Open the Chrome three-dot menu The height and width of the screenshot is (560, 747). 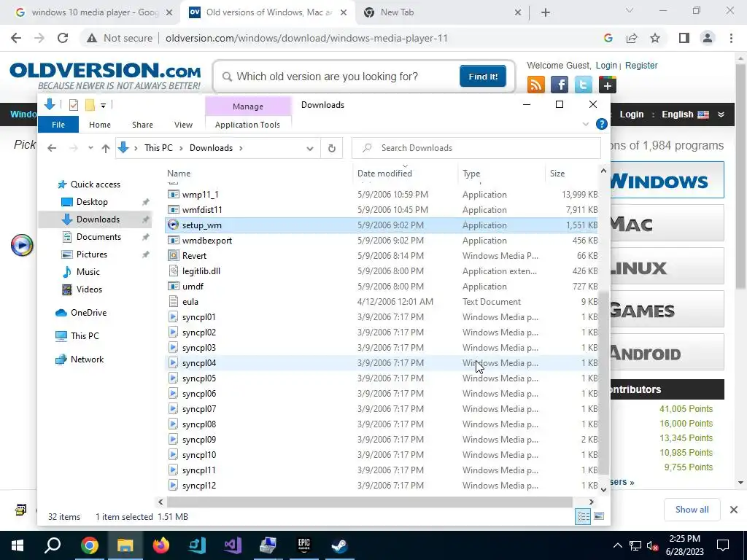click(x=731, y=38)
